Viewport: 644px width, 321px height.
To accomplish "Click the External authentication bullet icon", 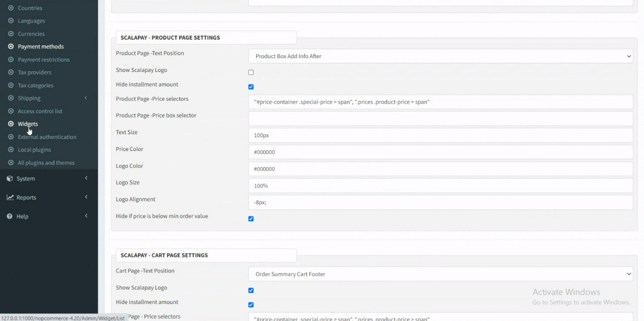I will (x=11, y=137).
